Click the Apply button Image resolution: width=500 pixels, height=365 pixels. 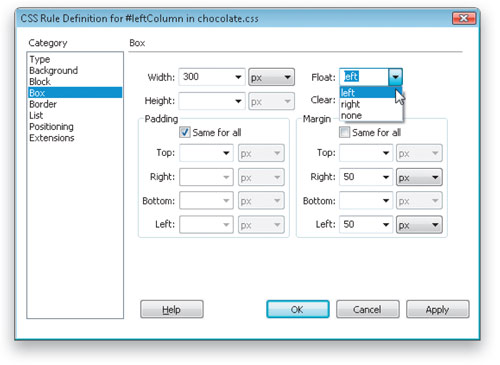(x=438, y=309)
